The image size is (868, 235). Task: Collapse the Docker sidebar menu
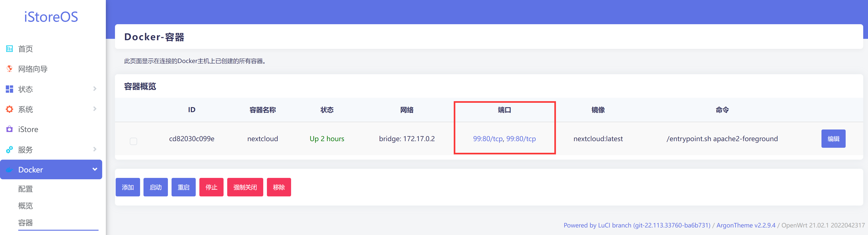coord(95,170)
